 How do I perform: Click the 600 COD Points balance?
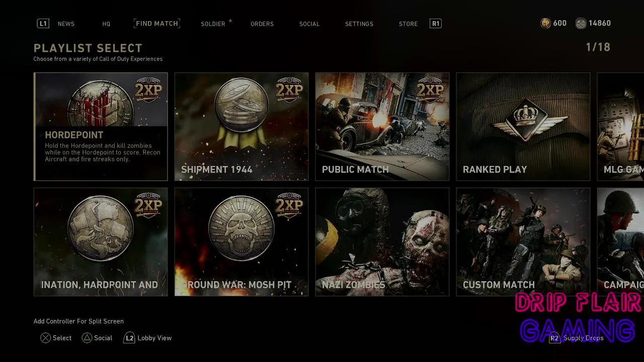click(559, 23)
